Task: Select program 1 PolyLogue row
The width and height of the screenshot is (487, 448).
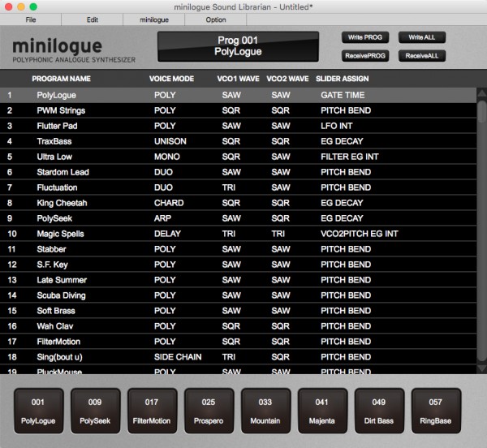Action: tap(238, 95)
